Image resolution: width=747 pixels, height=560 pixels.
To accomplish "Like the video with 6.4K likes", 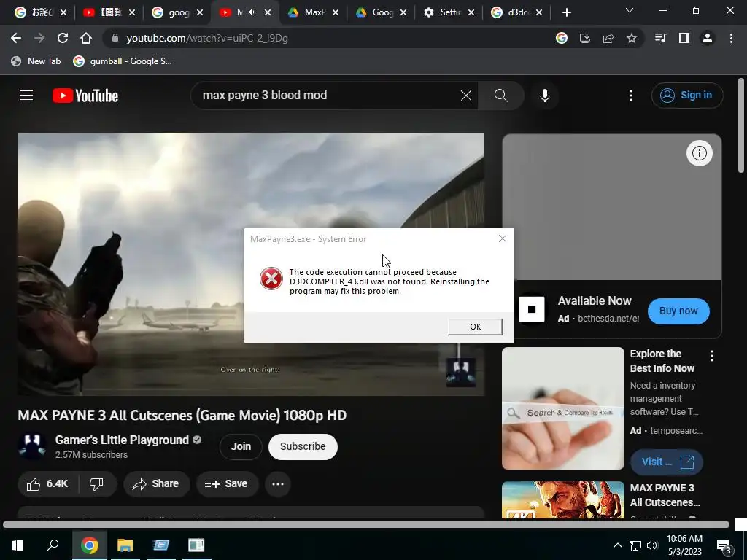I will 47,484.
